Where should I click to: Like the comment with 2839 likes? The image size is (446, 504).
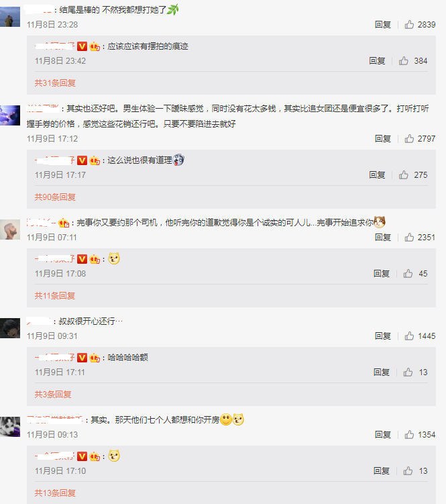(409, 24)
